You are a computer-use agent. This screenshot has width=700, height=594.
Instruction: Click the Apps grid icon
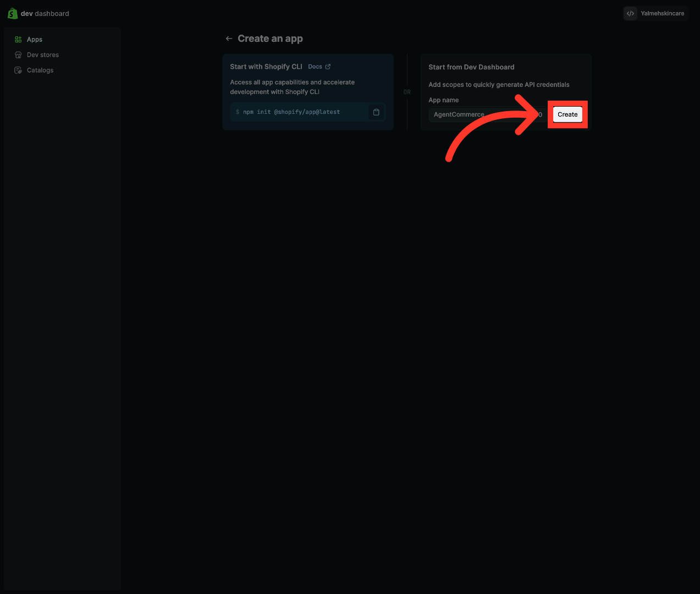point(18,40)
